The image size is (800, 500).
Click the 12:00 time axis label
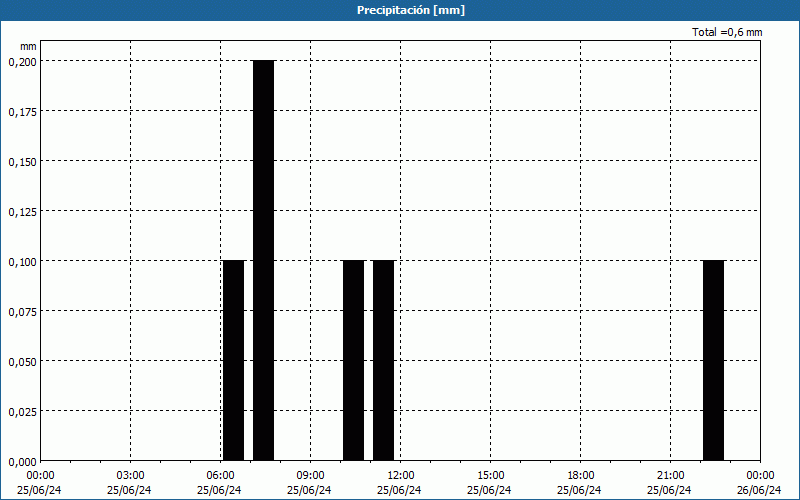click(401, 476)
